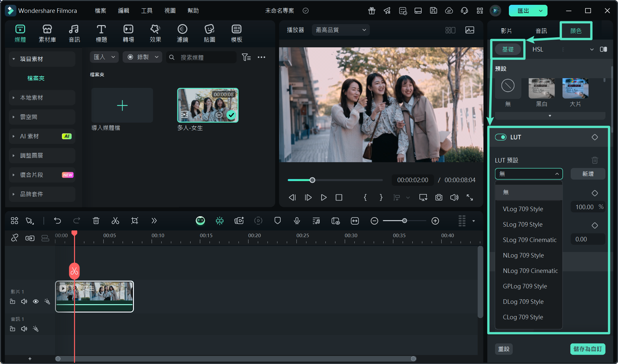This screenshot has width=618, height=364.
Task: Hide the 影片 1 track with the eye icon
Action: pyautogui.click(x=36, y=302)
